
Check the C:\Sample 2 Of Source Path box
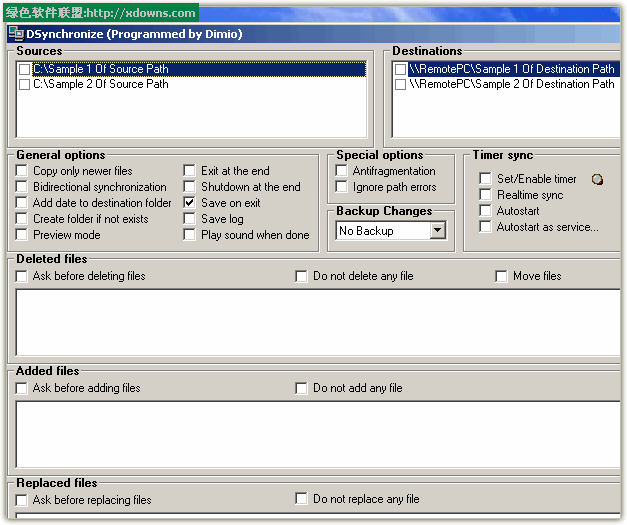click(x=25, y=84)
